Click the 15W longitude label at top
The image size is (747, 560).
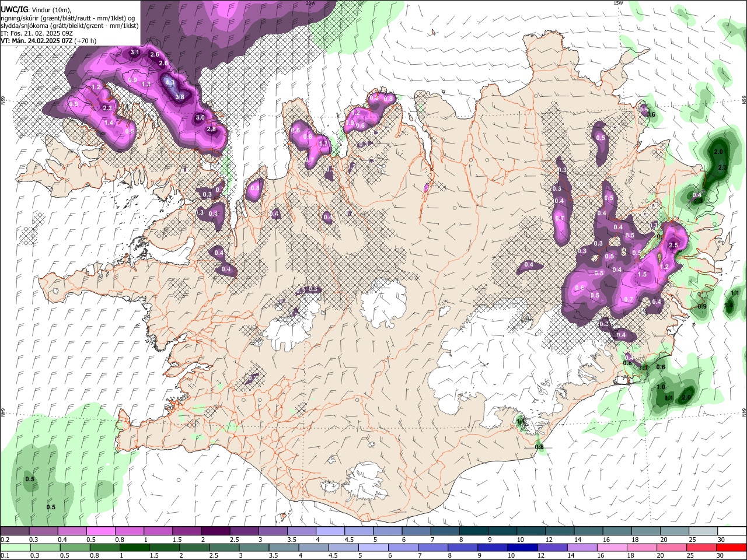(x=618, y=3)
